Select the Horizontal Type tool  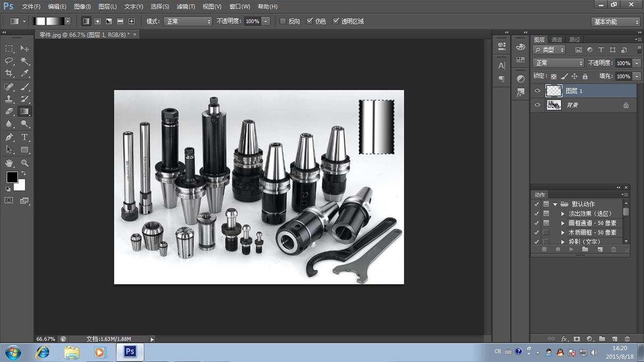(25, 137)
